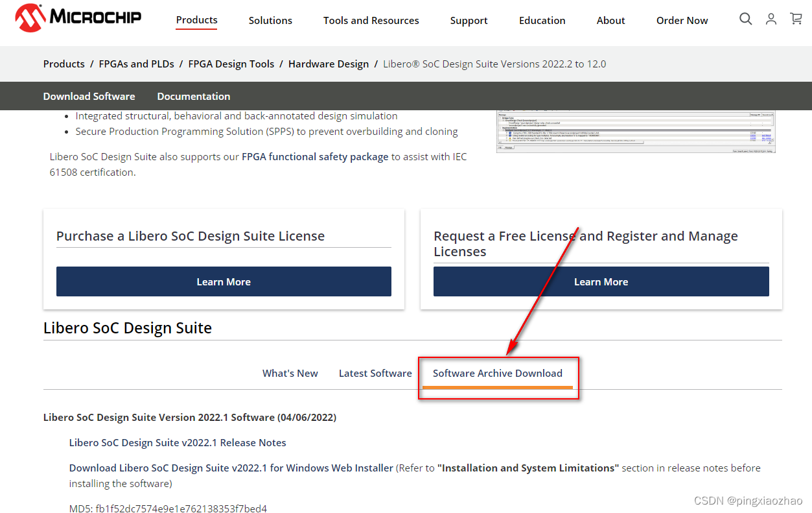Go to FPGAs and PLDs breadcrumb

tap(136, 64)
